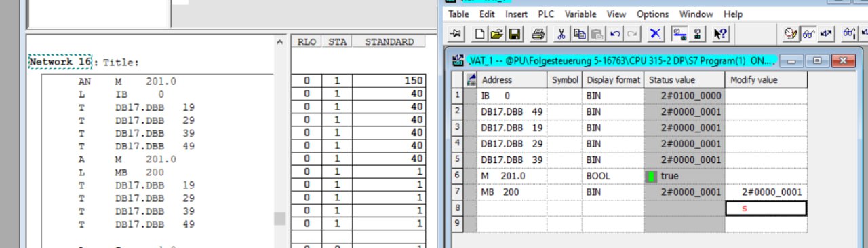
Task: Toggle the configure online connection icon
Action: click(x=679, y=33)
